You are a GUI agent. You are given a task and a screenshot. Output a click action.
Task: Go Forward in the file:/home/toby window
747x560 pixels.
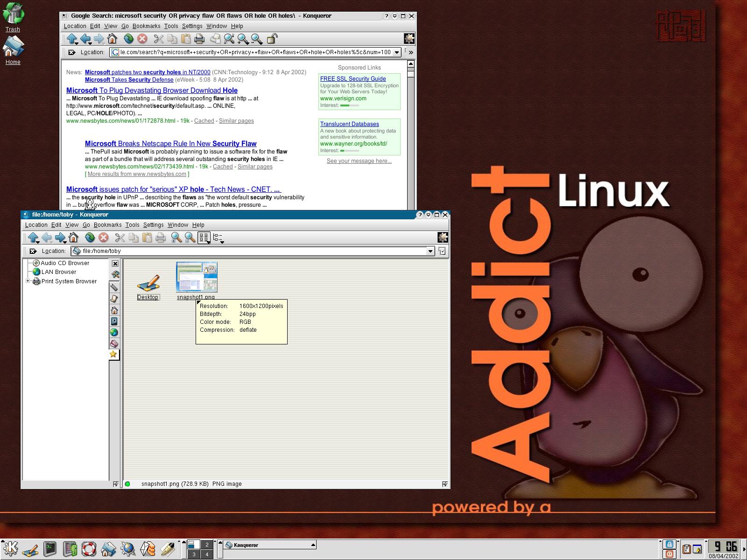coord(60,238)
